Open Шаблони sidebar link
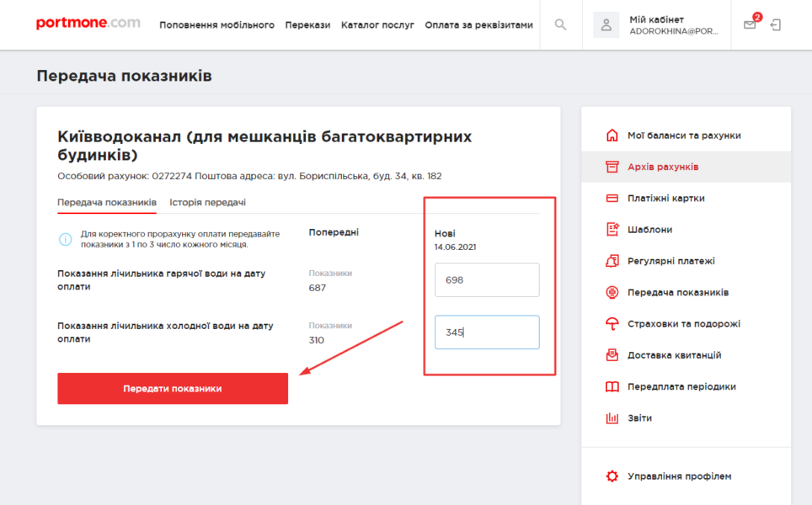812x505 pixels. click(650, 230)
